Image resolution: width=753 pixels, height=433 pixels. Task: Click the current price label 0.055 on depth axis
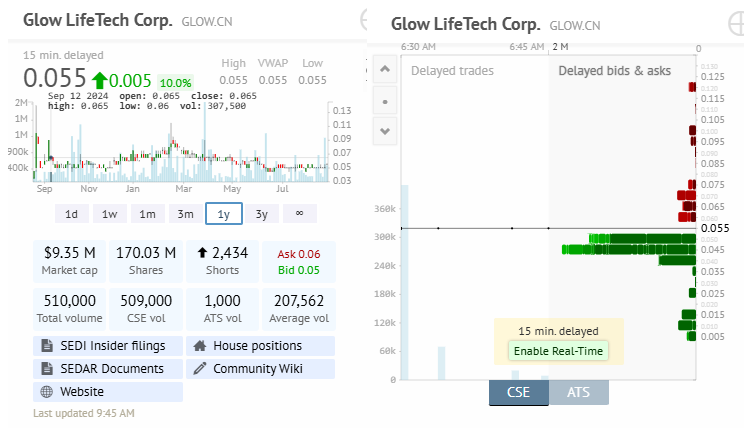point(715,228)
